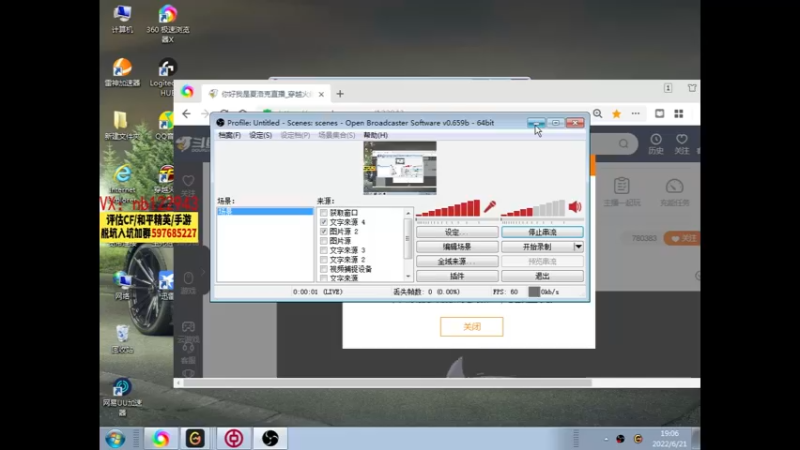Image resolution: width=800 pixels, height=450 pixels.
Task: Open Logitech G HUB taskbar icon
Action: coord(195,438)
